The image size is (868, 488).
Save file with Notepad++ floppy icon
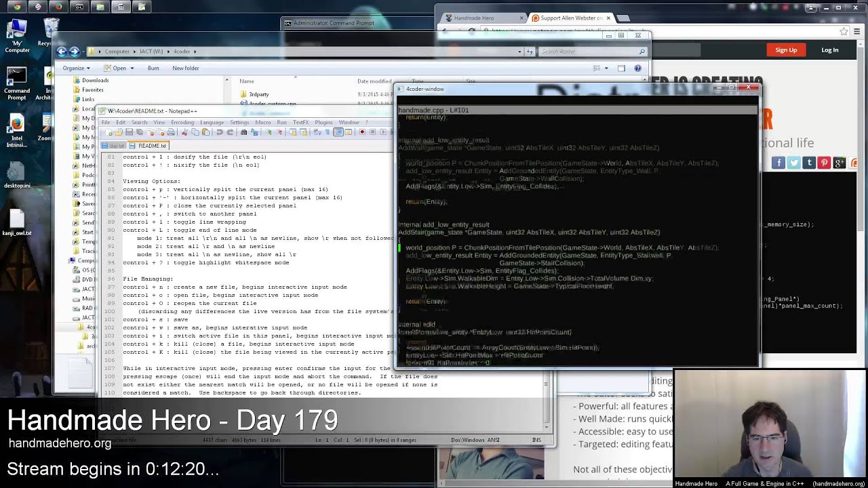click(x=129, y=132)
